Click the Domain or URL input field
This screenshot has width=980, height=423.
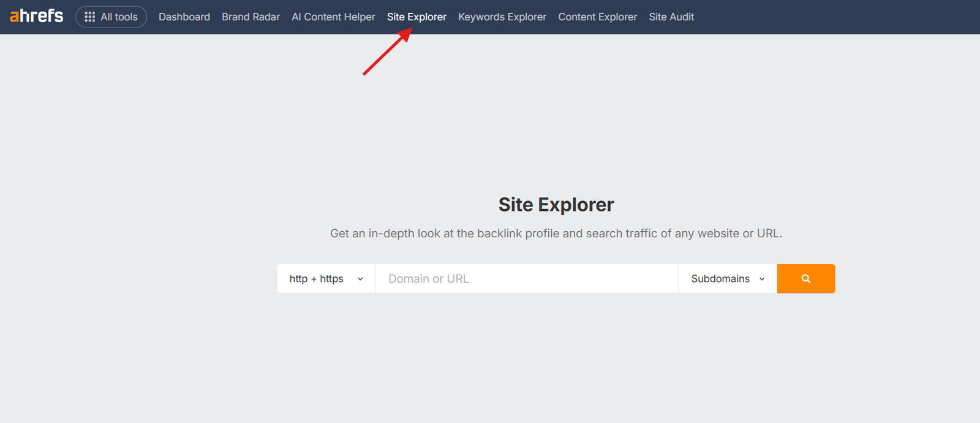[x=527, y=279]
